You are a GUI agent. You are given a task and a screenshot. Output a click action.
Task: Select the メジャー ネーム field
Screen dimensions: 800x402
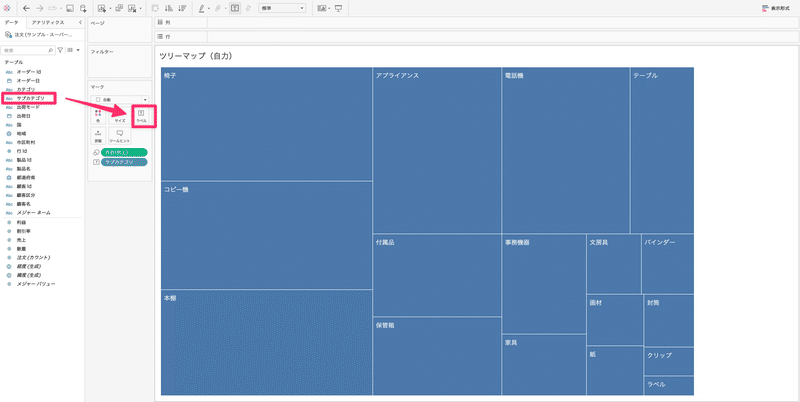(x=34, y=212)
